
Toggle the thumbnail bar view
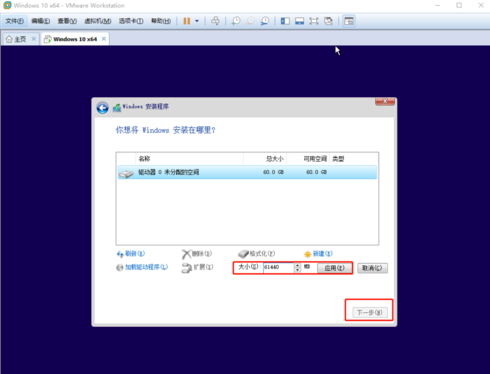pos(299,21)
